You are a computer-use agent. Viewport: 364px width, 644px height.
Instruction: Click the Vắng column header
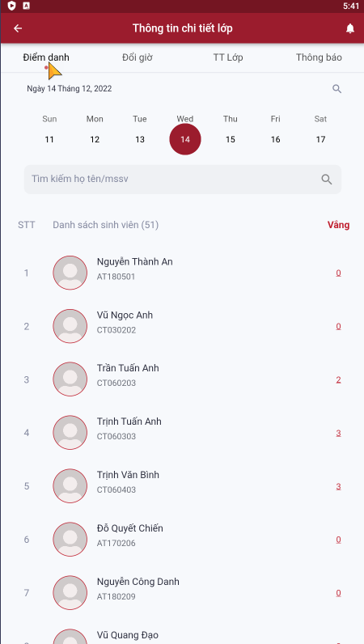click(339, 225)
